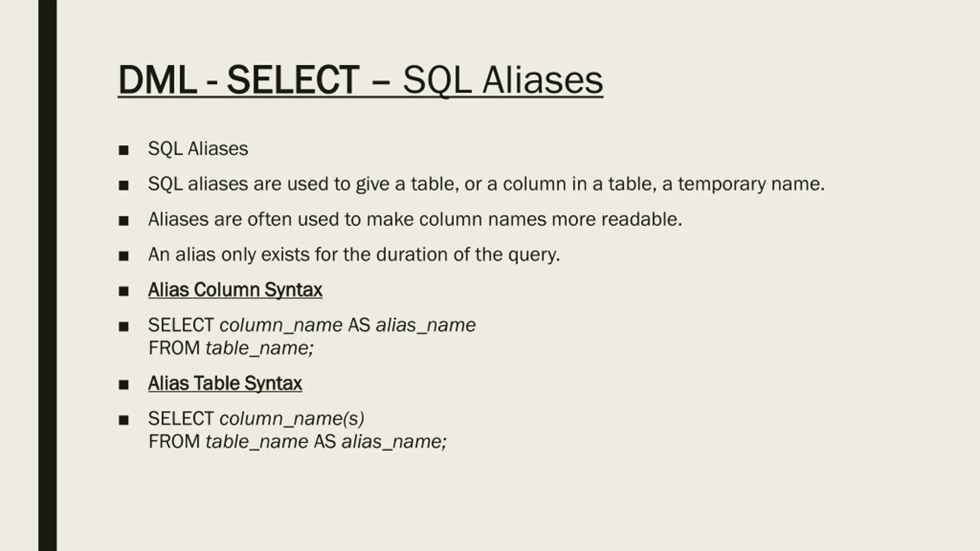Click the italic column_name(s) text
Image resolution: width=980 pixels, height=551 pixels.
tap(292, 419)
